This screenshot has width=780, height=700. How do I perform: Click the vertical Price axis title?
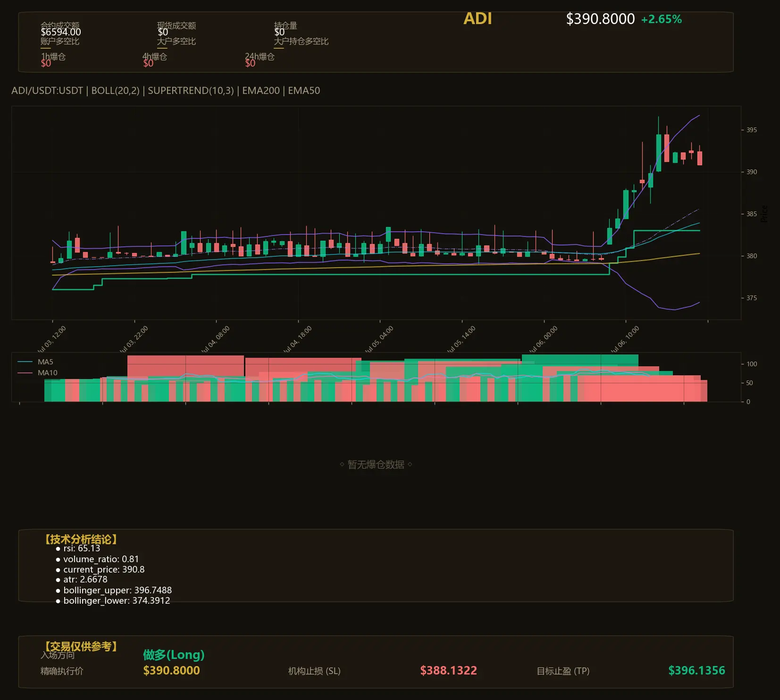click(x=764, y=213)
